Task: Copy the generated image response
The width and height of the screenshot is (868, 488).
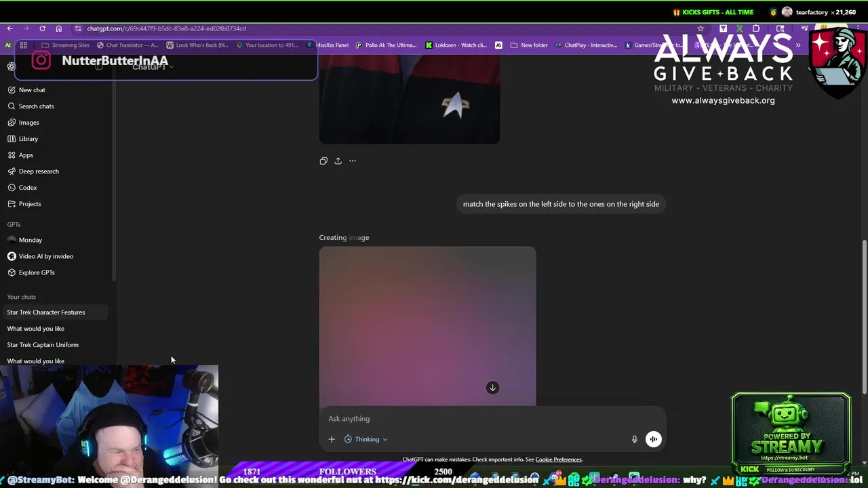Action: pos(323,161)
